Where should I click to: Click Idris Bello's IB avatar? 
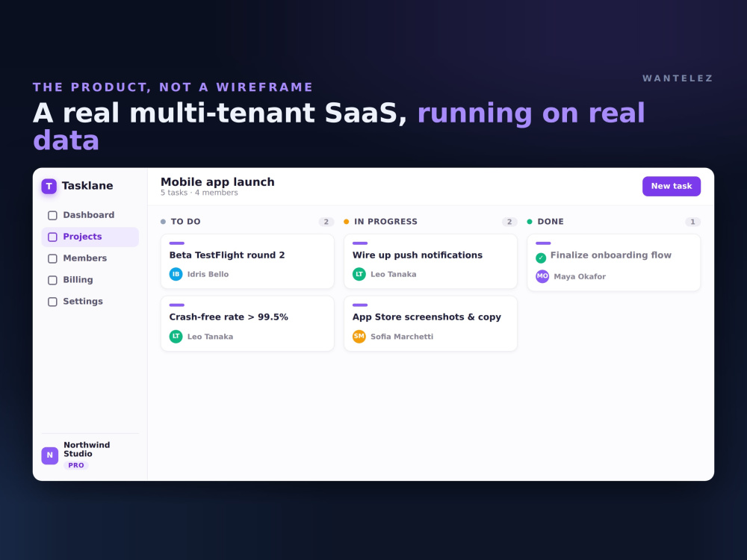(x=176, y=274)
